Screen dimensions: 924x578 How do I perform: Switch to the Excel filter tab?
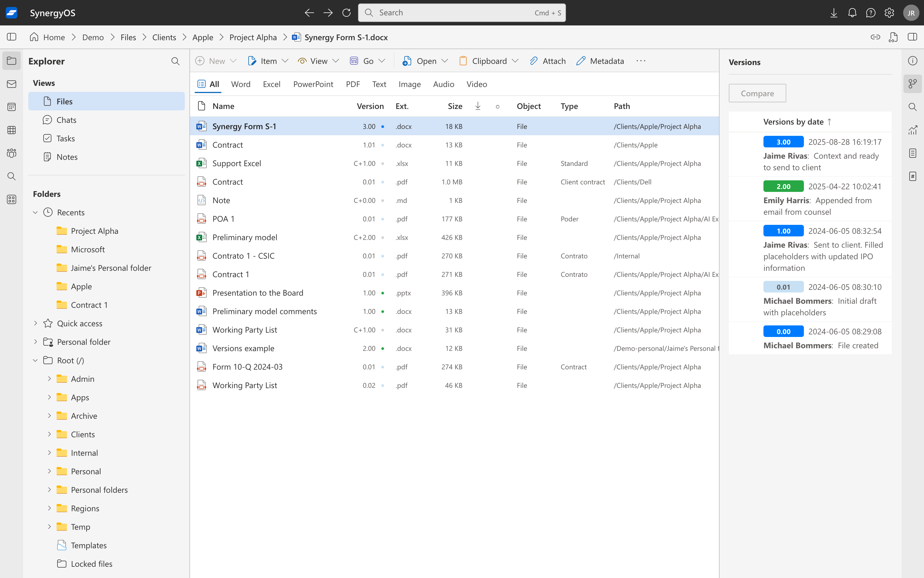pyautogui.click(x=271, y=84)
